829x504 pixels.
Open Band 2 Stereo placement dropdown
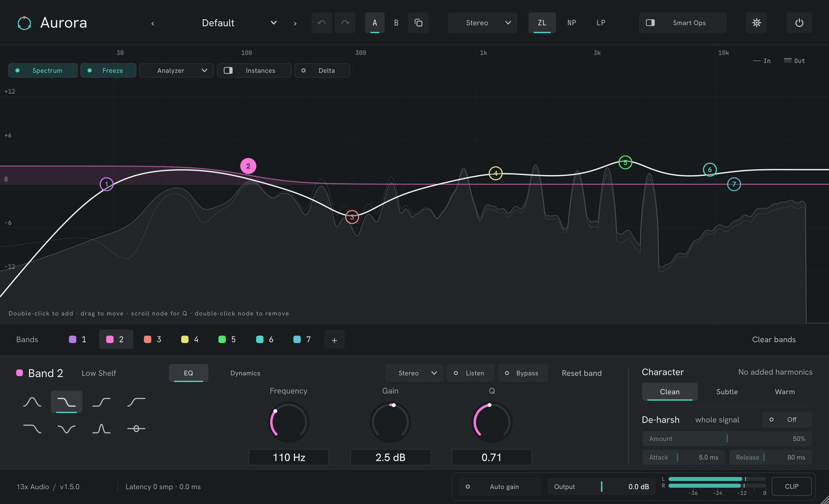(414, 373)
